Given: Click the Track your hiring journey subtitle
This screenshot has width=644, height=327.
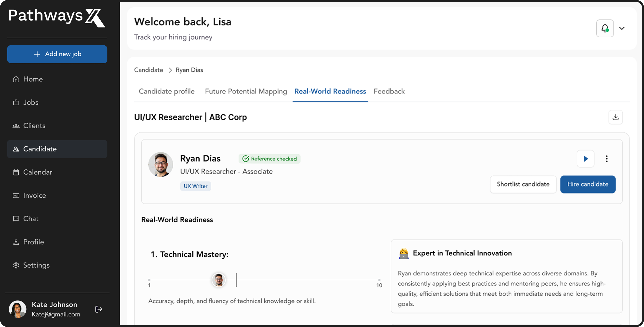Looking at the screenshot, I should coord(173,37).
